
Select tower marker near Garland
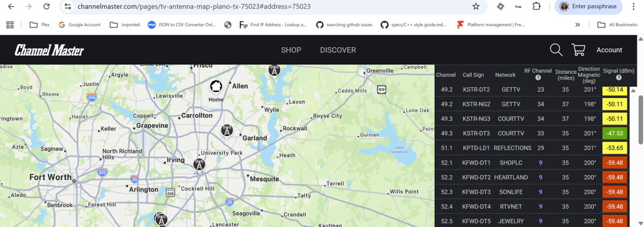(x=227, y=130)
